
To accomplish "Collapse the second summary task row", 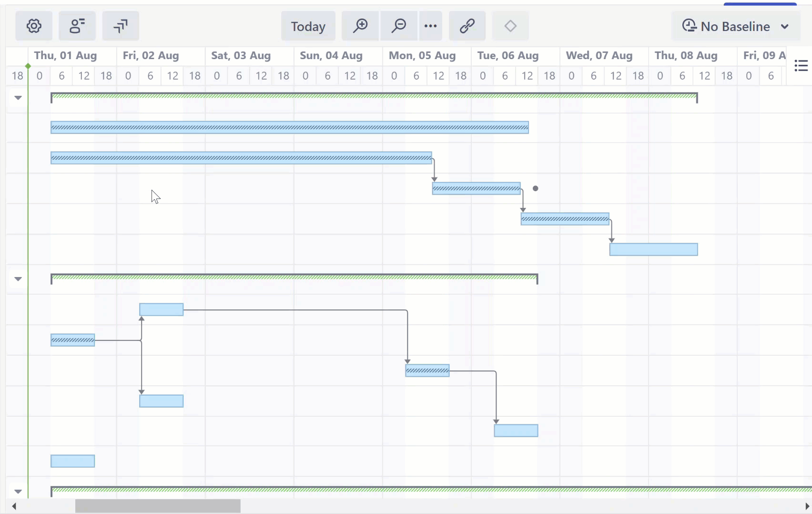I will coord(18,279).
